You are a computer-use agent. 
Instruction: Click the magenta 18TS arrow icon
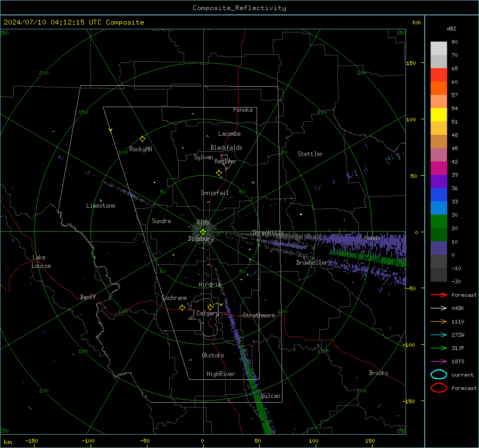(x=439, y=362)
